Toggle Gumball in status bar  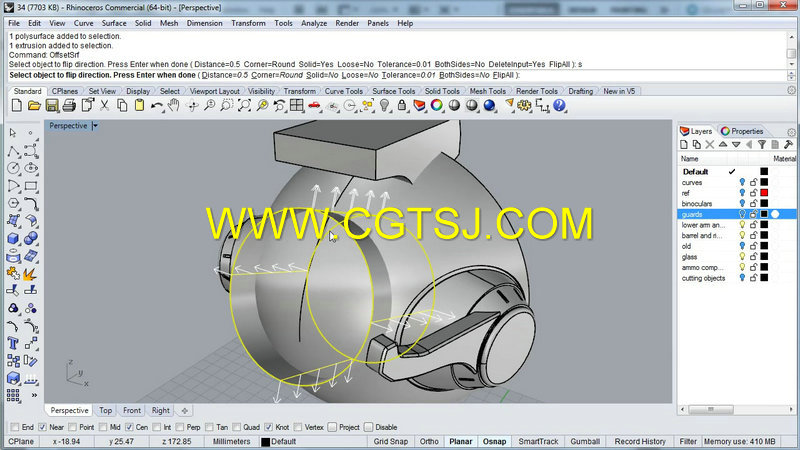tap(585, 441)
